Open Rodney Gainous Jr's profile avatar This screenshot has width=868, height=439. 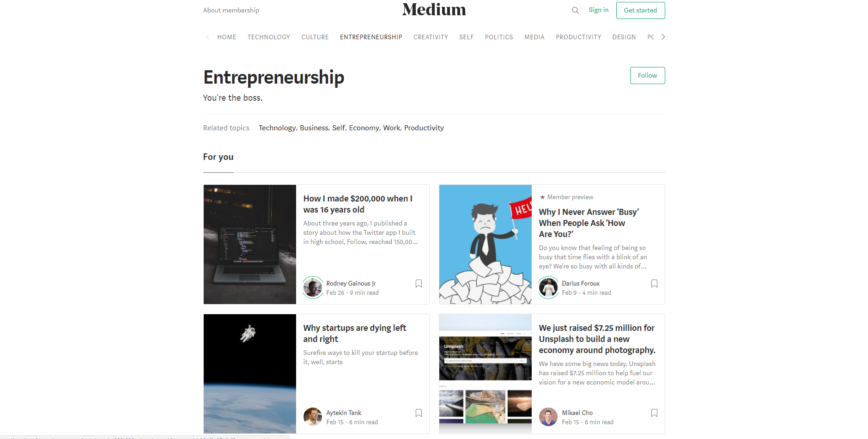pos(313,287)
